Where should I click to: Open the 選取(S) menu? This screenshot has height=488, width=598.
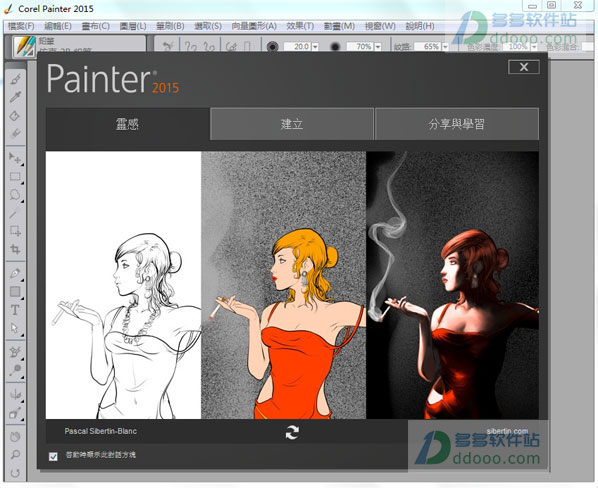tap(208, 26)
